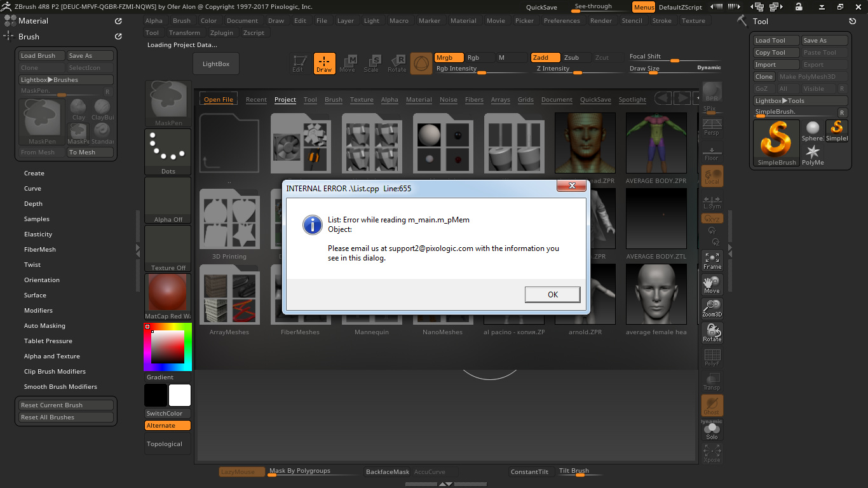
Task: Toggle Zadd sculpting mode
Action: (545, 57)
